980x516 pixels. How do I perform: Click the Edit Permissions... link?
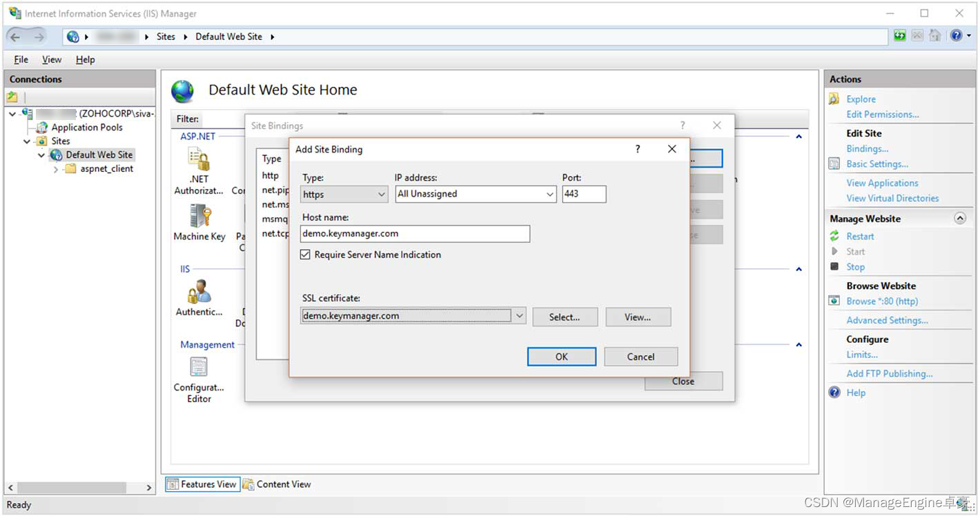(883, 115)
